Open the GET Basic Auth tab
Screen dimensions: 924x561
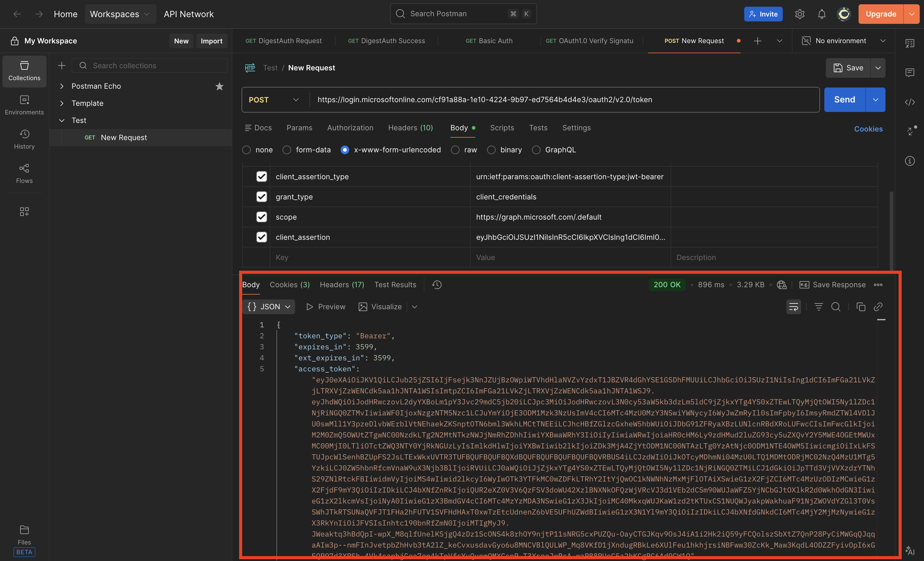489,41
